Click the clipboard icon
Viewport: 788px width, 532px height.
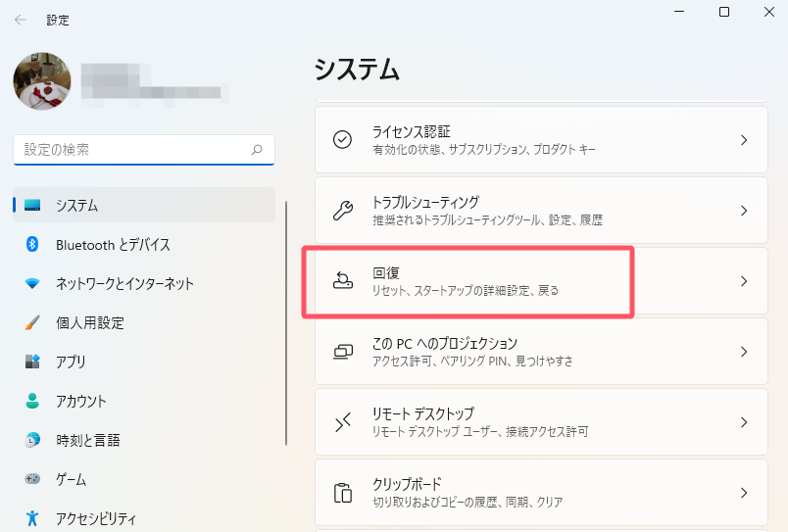coord(343,492)
